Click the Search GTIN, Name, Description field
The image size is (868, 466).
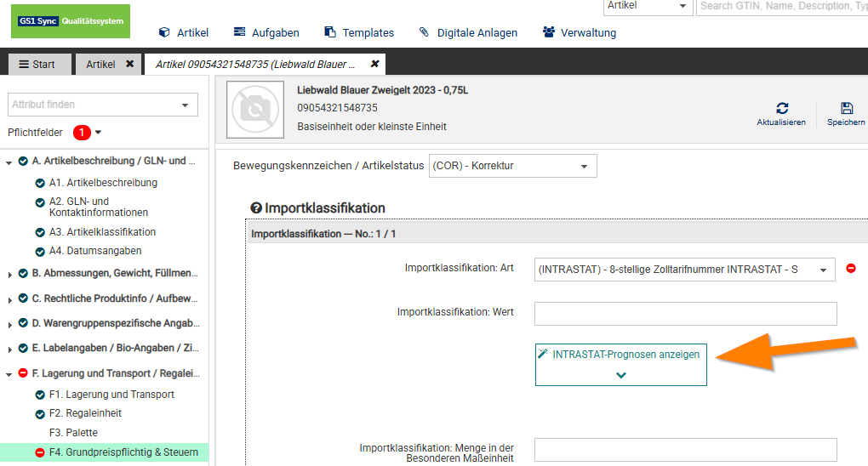(782, 6)
